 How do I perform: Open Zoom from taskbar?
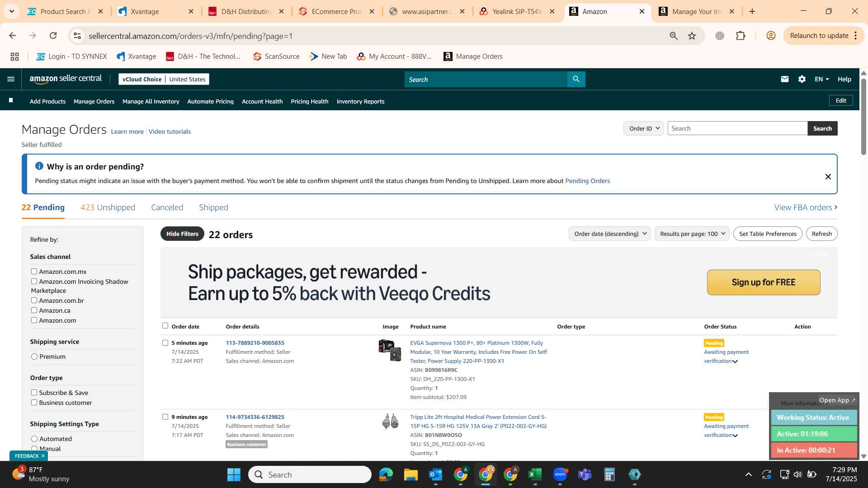pyautogui.click(x=560, y=474)
